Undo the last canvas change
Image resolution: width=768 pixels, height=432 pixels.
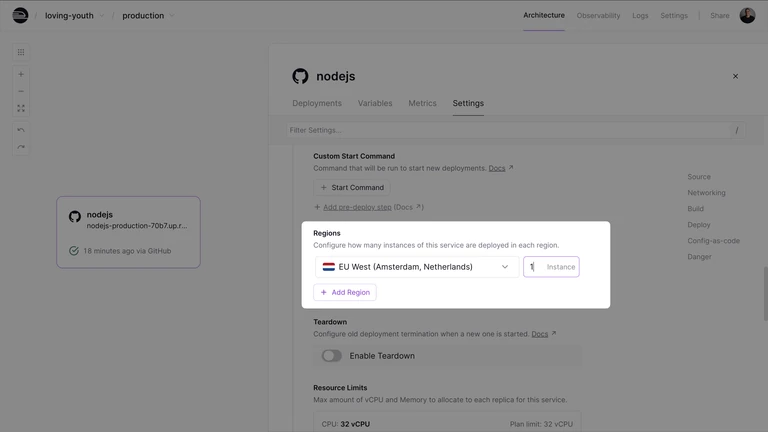click(x=21, y=130)
